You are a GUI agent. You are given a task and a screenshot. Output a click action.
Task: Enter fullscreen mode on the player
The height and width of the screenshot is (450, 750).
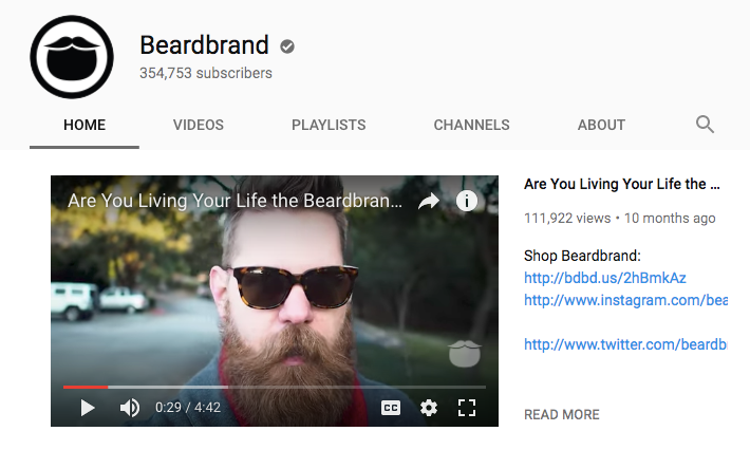(x=466, y=408)
